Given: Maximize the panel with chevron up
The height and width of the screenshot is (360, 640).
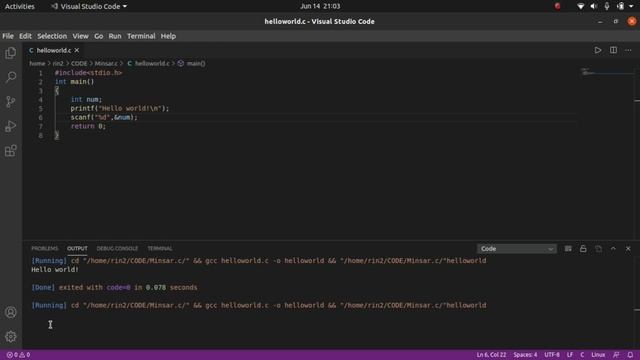Looking at the screenshot, I should pos(613,249).
